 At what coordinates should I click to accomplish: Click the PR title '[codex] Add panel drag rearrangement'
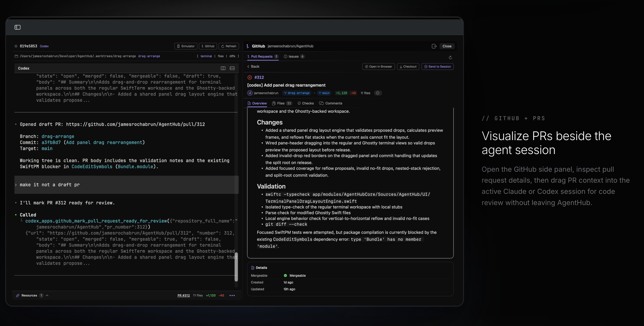(286, 85)
